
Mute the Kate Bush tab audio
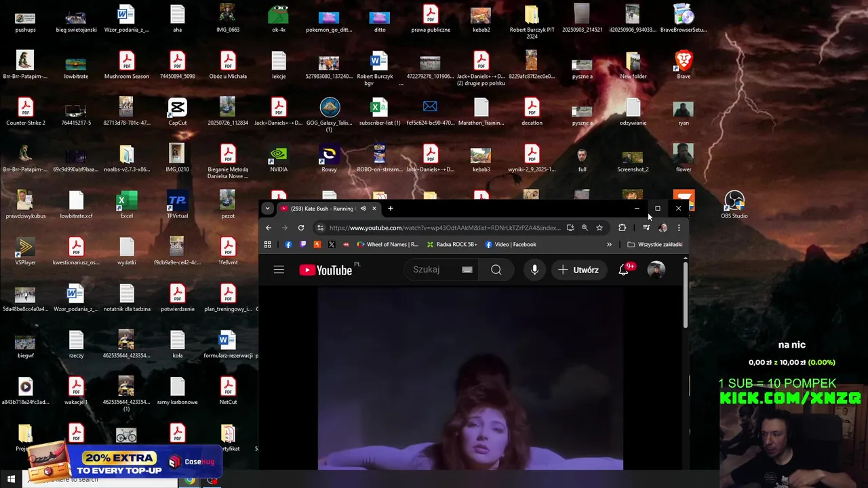pos(363,209)
